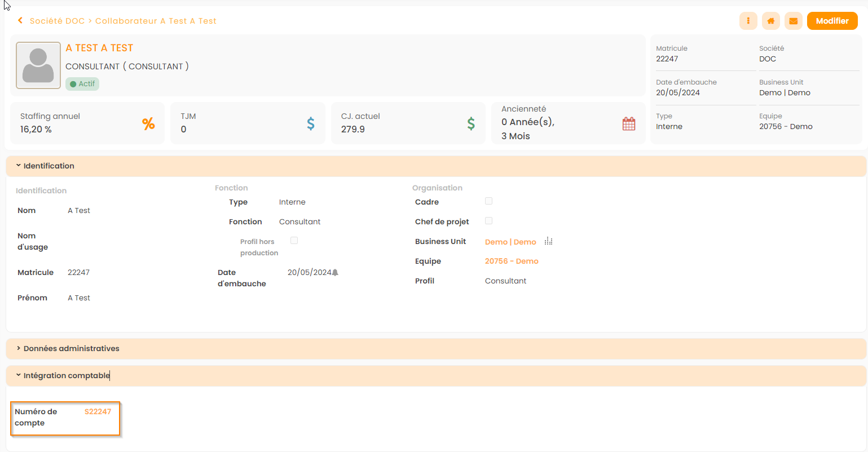Image resolution: width=868 pixels, height=452 pixels.
Task: Click the back arrow in breadcrumb
Action: click(20, 21)
